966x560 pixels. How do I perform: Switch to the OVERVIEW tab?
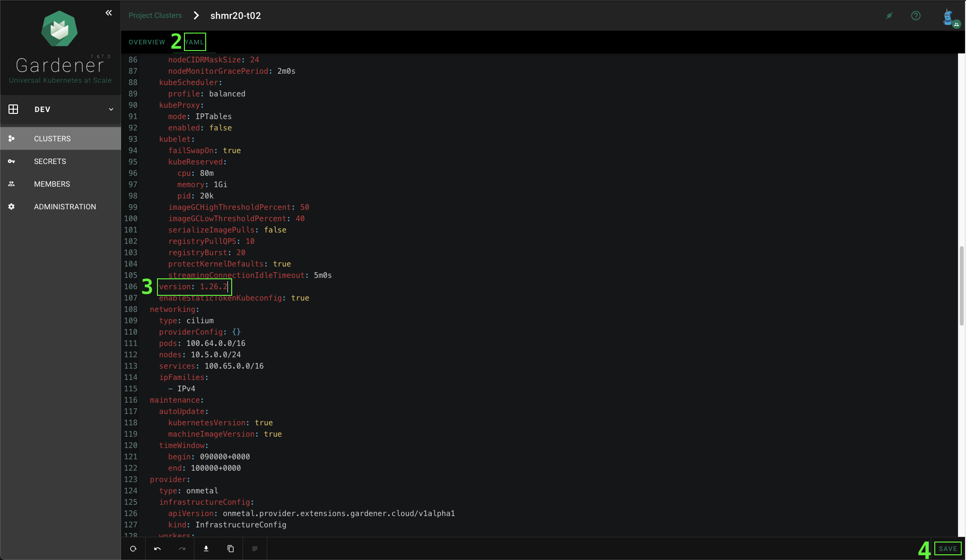tap(147, 42)
